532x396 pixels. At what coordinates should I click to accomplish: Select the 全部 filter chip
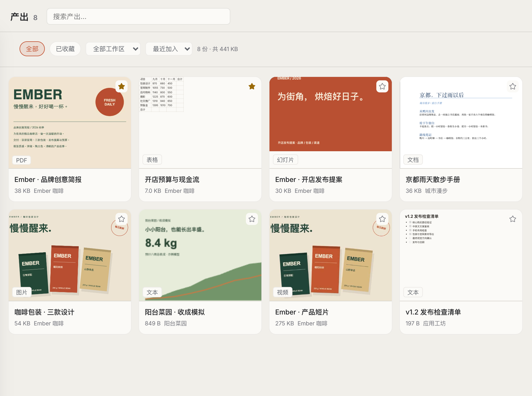[x=32, y=49]
